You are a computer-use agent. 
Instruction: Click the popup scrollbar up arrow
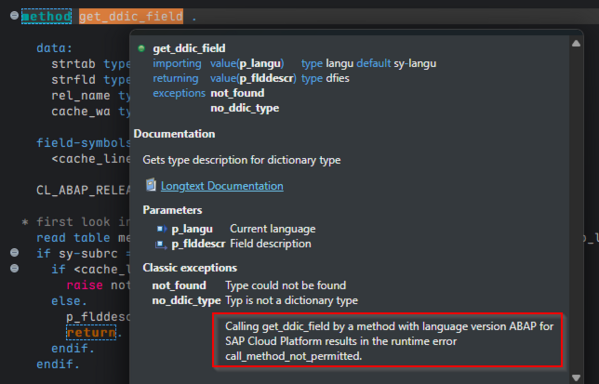(x=576, y=44)
